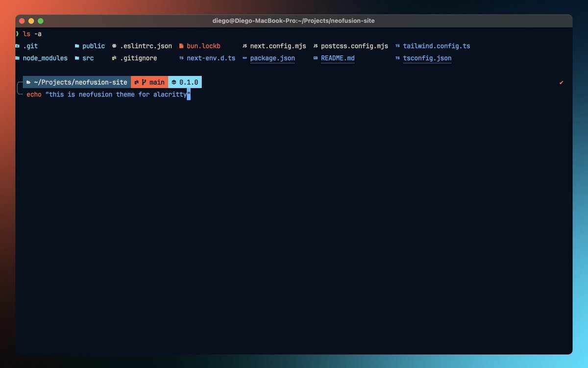Maximize the terminal with the green button
The image size is (588, 368).
pos(41,21)
